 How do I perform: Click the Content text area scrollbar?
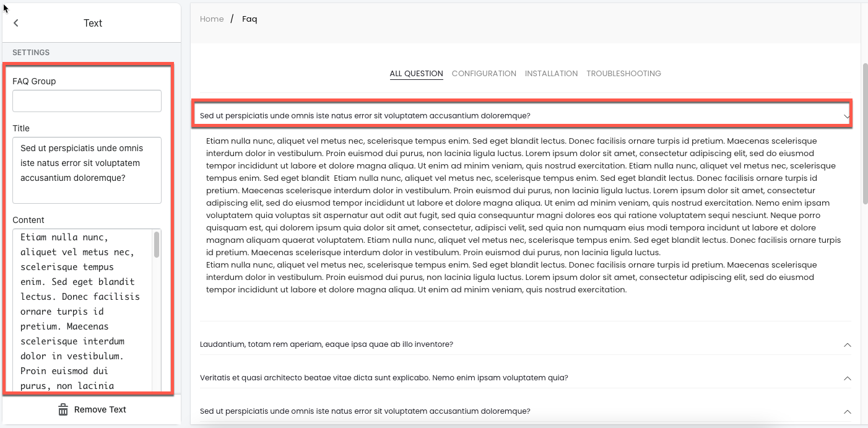coord(157,245)
